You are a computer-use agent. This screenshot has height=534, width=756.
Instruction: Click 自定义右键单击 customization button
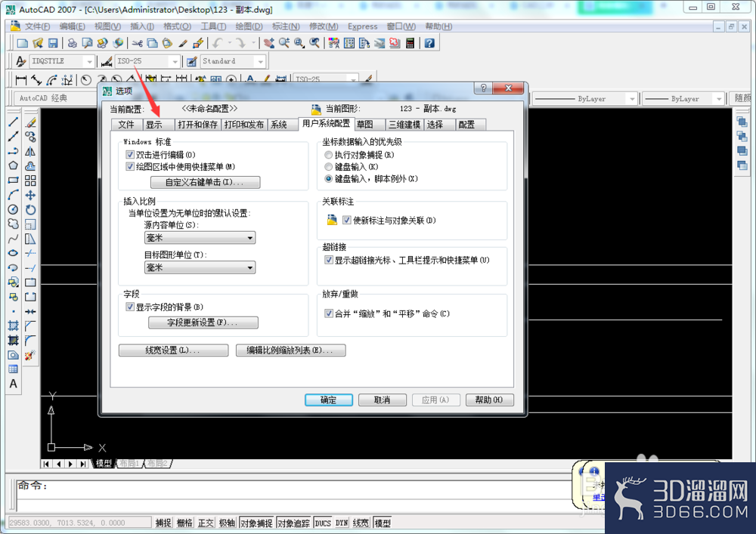pyautogui.click(x=206, y=183)
